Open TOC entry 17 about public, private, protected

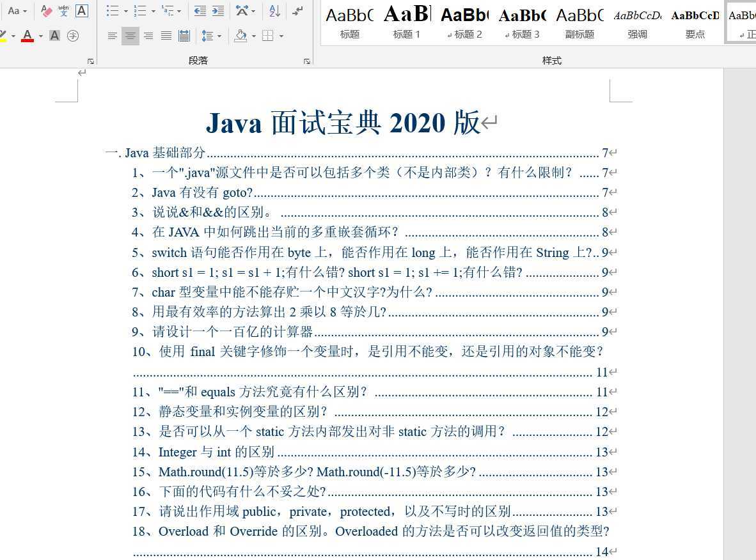tap(374, 511)
